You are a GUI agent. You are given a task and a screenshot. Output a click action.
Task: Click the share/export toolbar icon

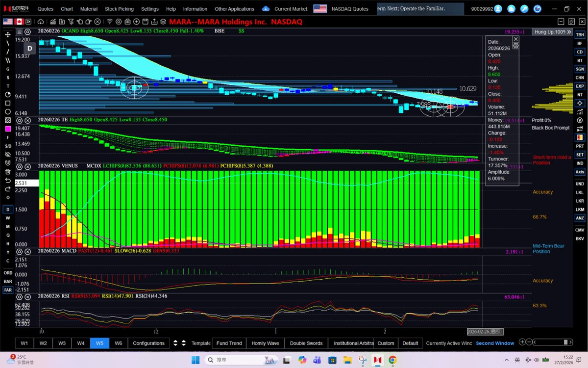[x=154, y=22]
